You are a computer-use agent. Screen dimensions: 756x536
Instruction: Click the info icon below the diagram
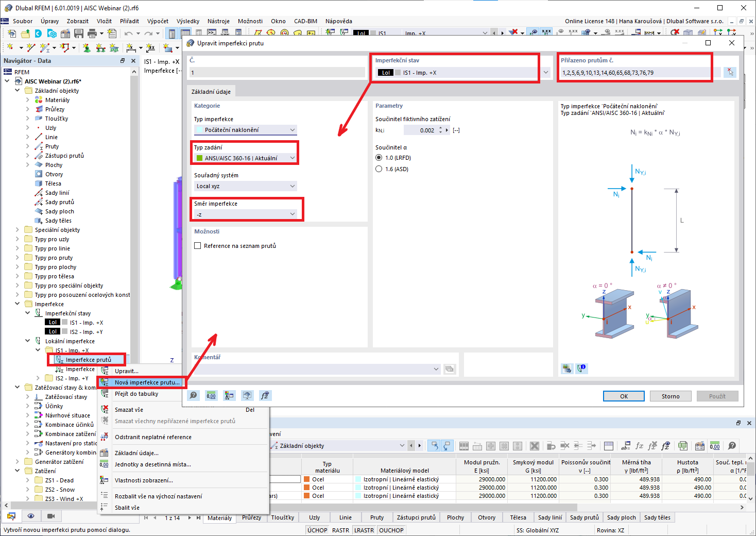pyautogui.click(x=582, y=368)
